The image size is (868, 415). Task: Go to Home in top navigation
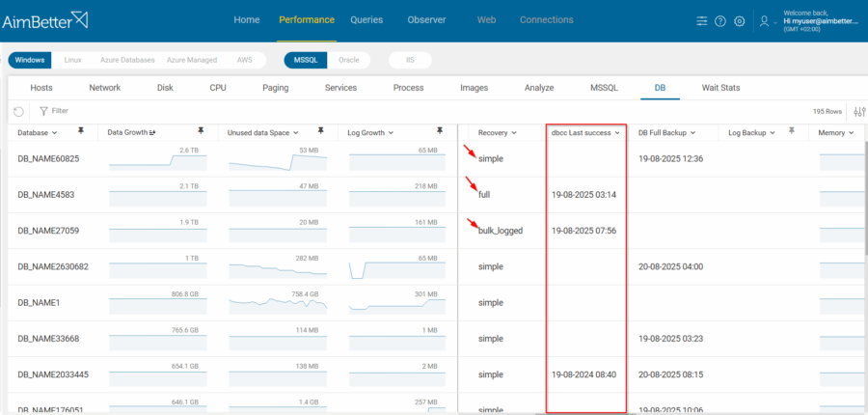click(x=246, y=20)
